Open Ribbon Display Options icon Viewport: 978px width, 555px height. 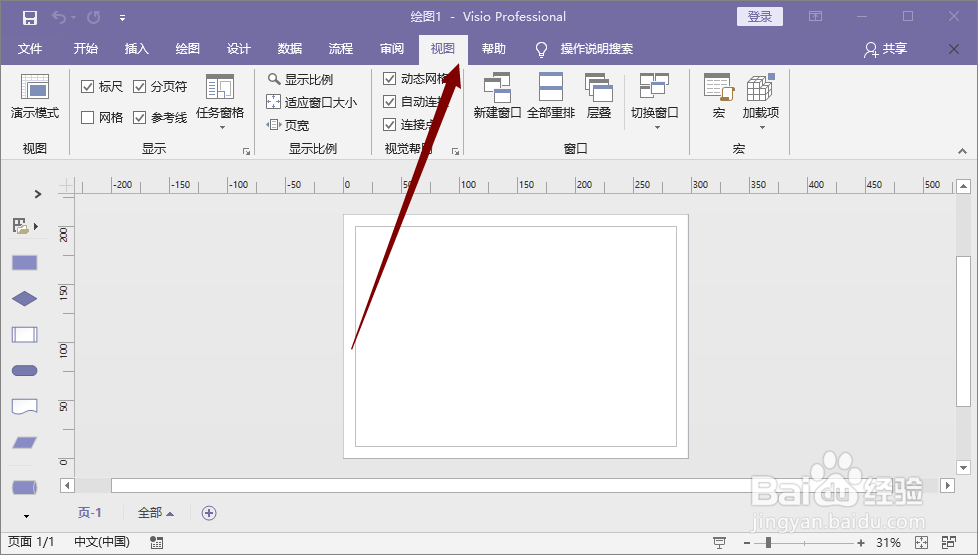(x=815, y=16)
